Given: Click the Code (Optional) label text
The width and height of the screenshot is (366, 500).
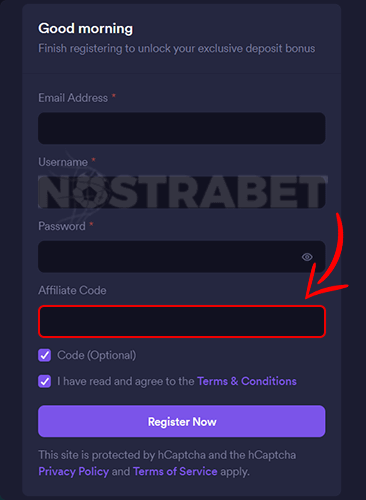Looking at the screenshot, I should [97, 355].
